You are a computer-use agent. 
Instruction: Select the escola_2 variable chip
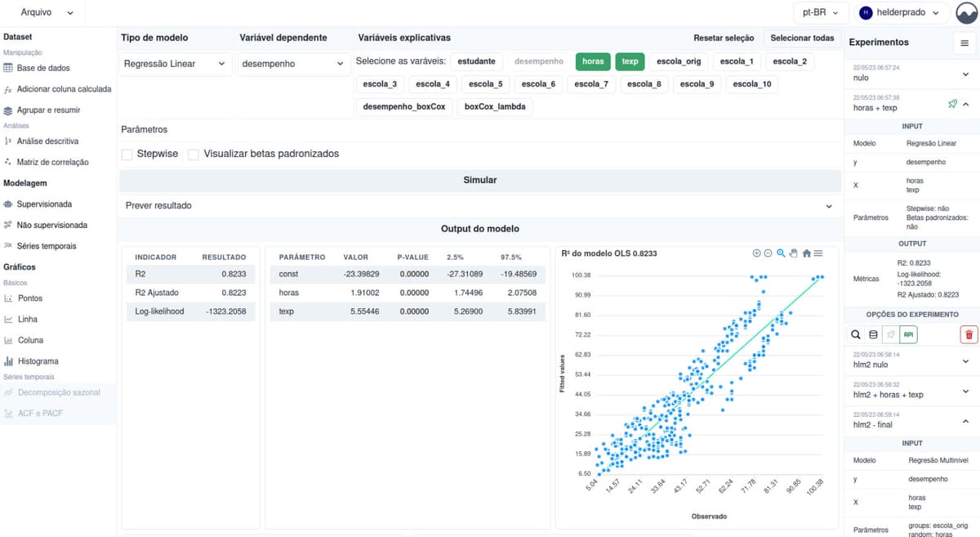(790, 61)
